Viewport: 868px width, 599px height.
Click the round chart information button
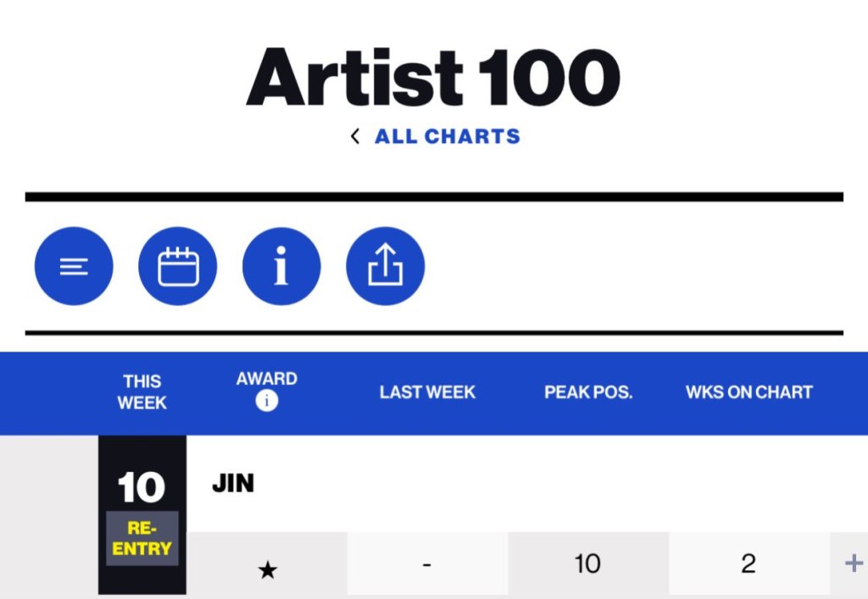point(281,266)
